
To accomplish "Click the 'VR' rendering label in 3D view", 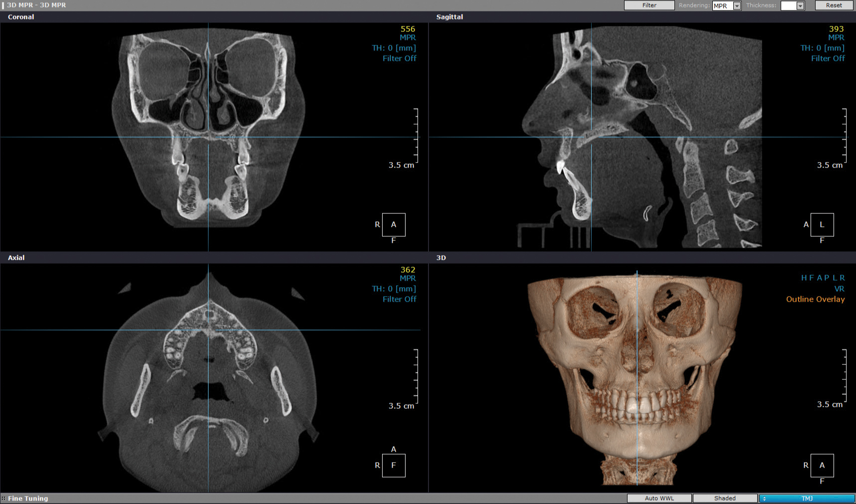I will (839, 289).
